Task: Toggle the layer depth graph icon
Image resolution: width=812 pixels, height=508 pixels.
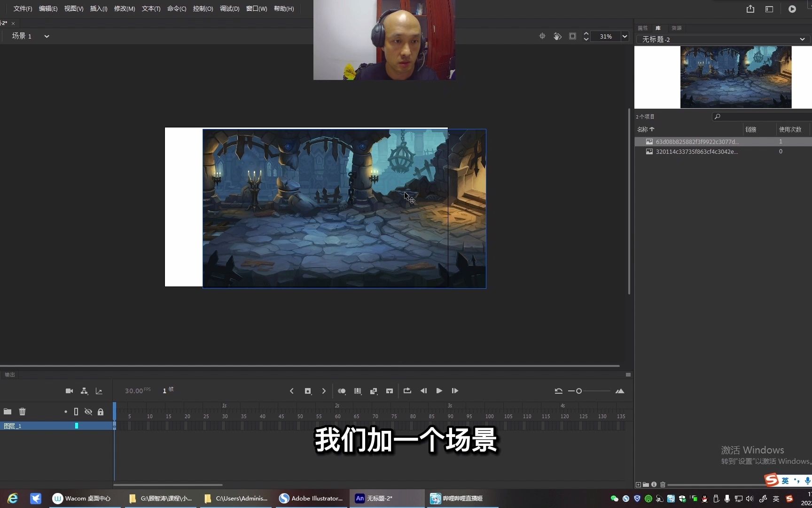Action: tap(99, 391)
